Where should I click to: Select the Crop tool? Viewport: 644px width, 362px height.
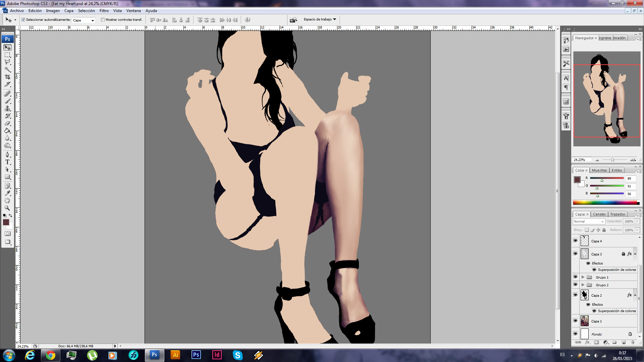tap(7, 77)
